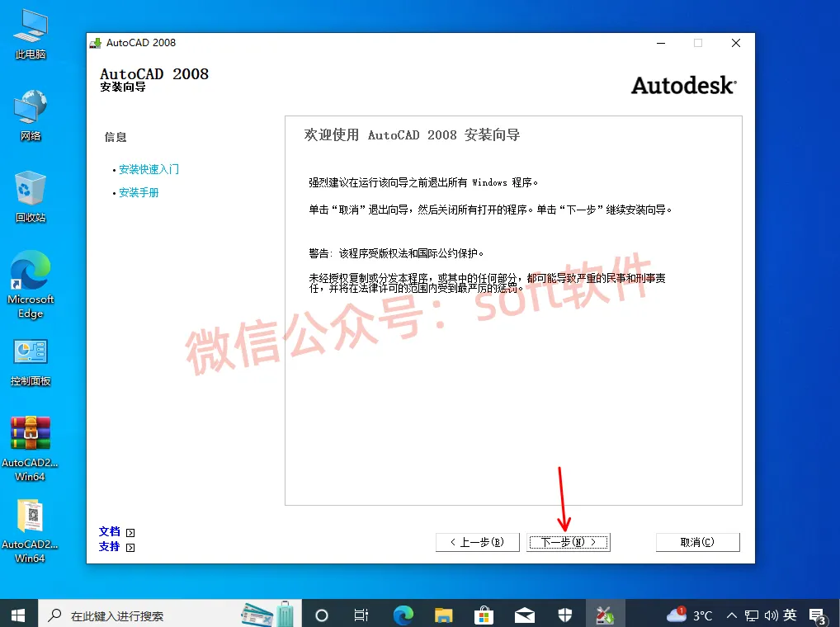Click the Autodesk logo
The height and width of the screenshot is (627, 840).
pos(683,86)
